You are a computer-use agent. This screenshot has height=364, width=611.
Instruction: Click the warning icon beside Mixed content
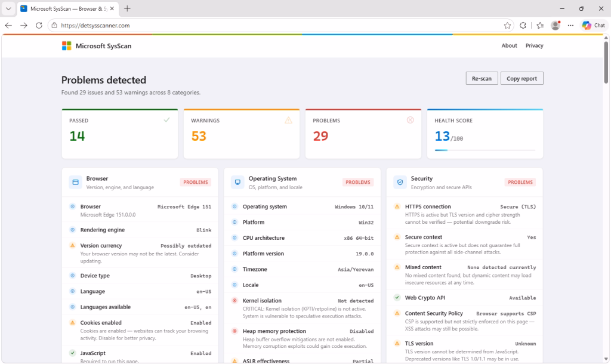[x=397, y=267]
